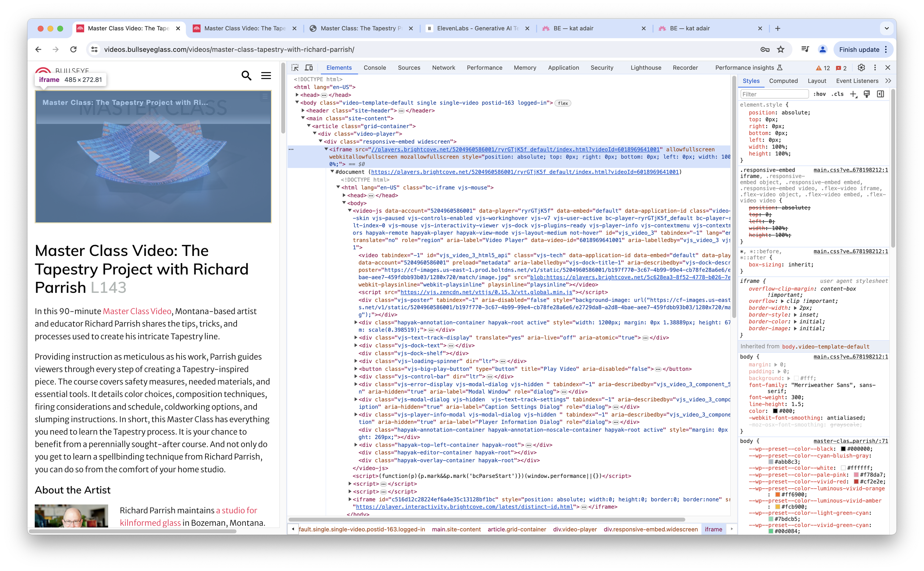The image size is (924, 571).
Task: Open the website search magnifier icon
Action: 247,75
